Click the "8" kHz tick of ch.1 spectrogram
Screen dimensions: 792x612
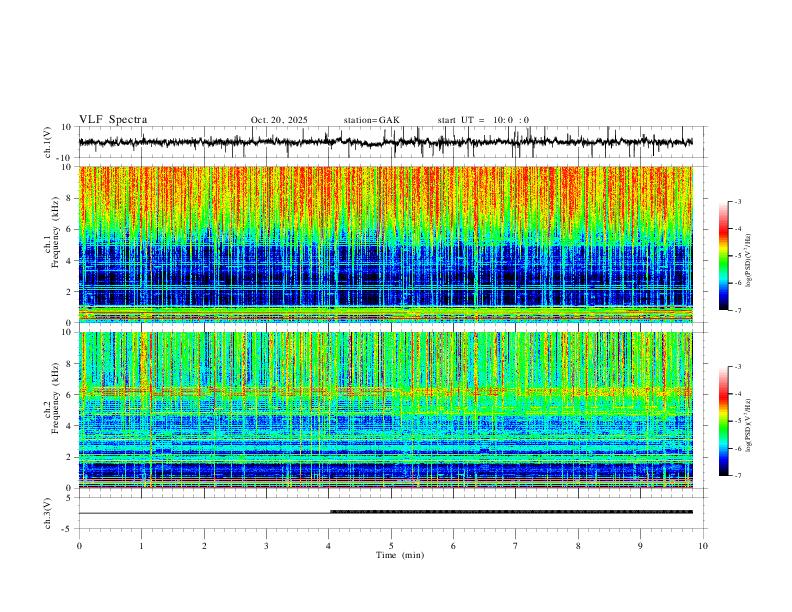(70, 198)
